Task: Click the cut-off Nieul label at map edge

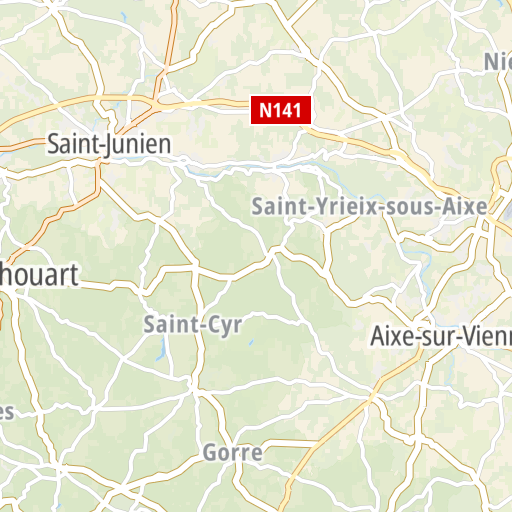Action: click(x=498, y=62)
